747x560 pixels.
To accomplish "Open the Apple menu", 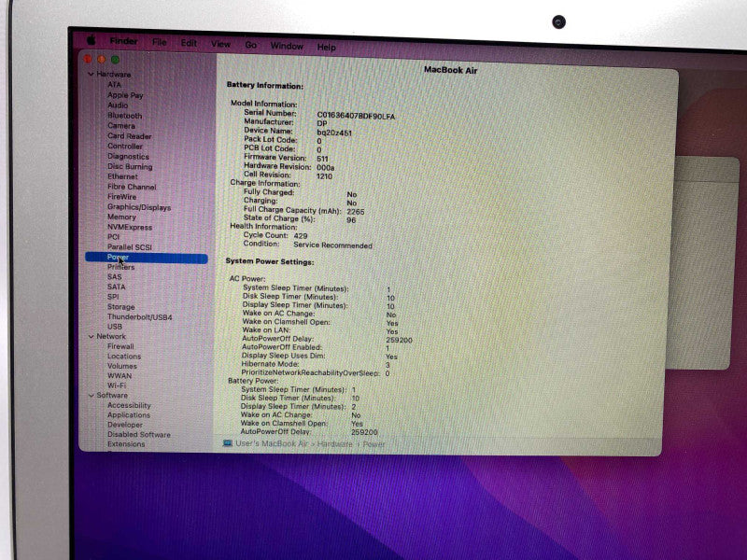I will 91,39.
